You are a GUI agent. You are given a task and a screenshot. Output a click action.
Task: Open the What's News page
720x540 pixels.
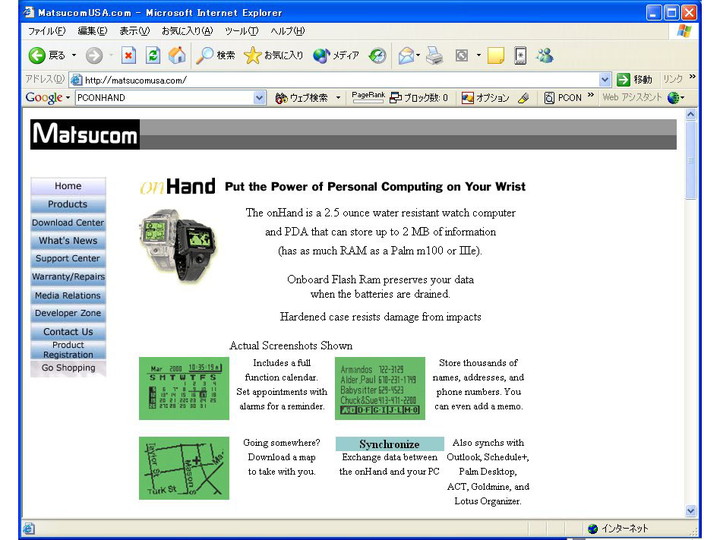click(68, 240)
